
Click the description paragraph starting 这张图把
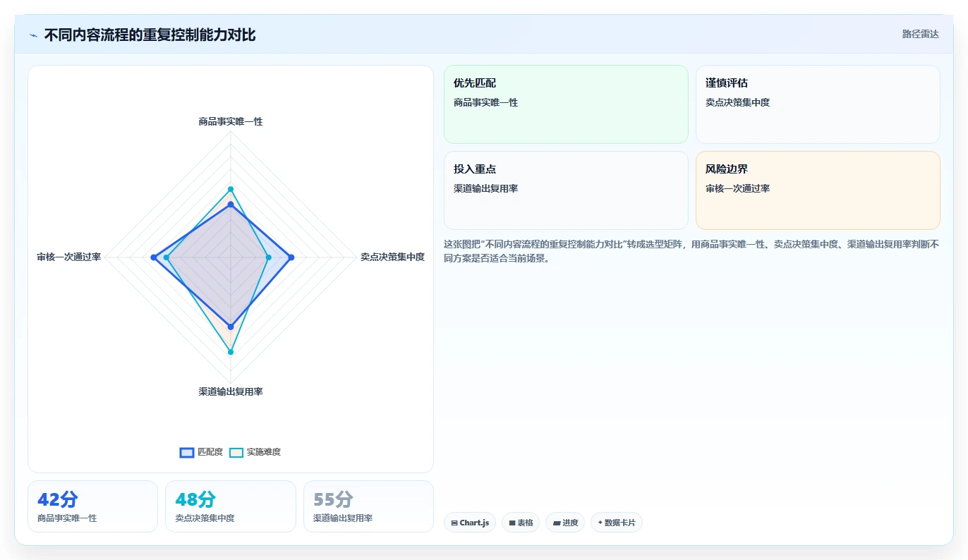coord(691,250)
